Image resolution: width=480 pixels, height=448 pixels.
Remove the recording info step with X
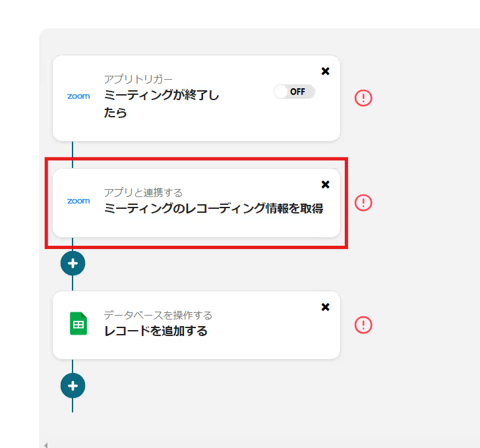click(x=325, y=184)
